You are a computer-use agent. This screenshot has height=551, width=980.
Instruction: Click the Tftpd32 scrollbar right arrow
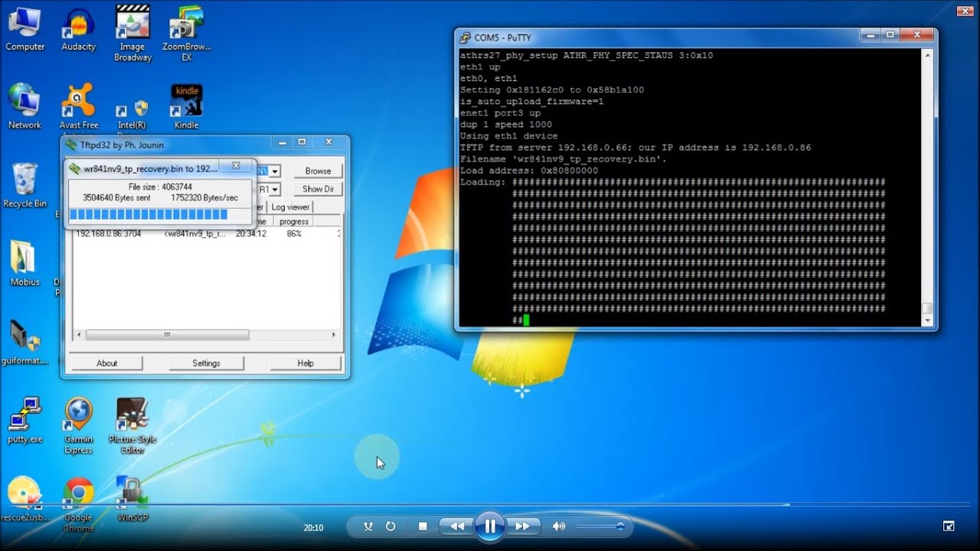click(x=333, y=335)
